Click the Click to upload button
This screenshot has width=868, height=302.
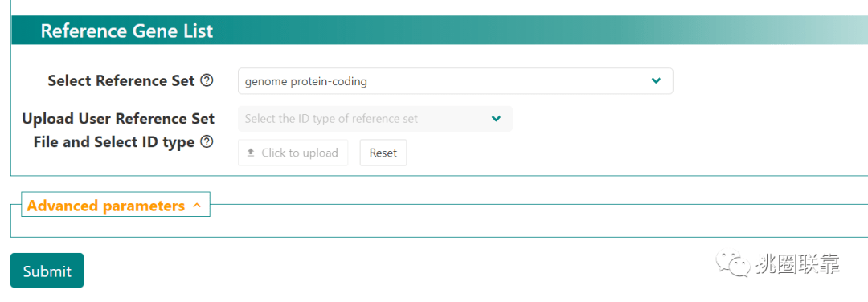(x=293, y=153)
